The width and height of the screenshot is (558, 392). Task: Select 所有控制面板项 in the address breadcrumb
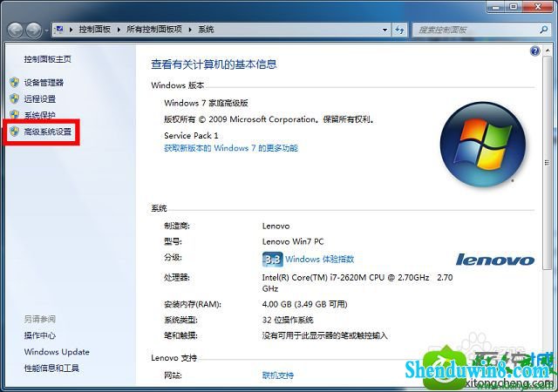pyautogui.click(x=154, y=30)
